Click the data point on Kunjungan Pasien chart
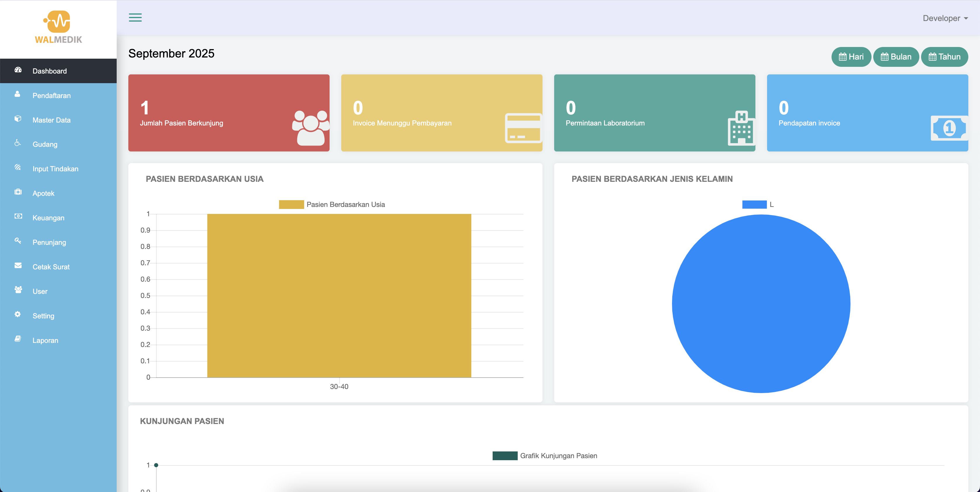Image resolution: width=980 pixels, height=492 pixels. tap(156, 465)
